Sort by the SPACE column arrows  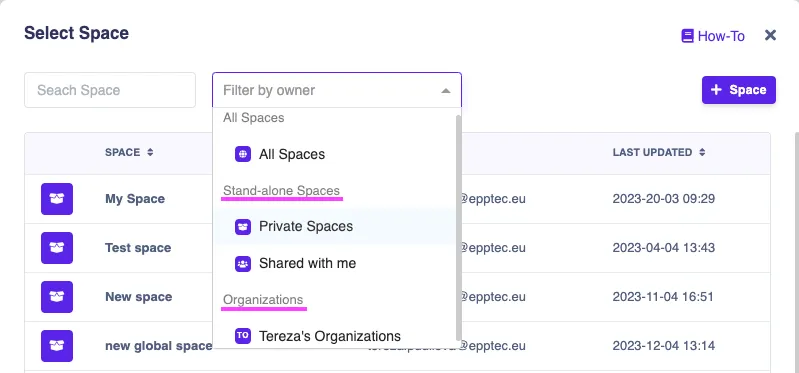coord(150,152)
